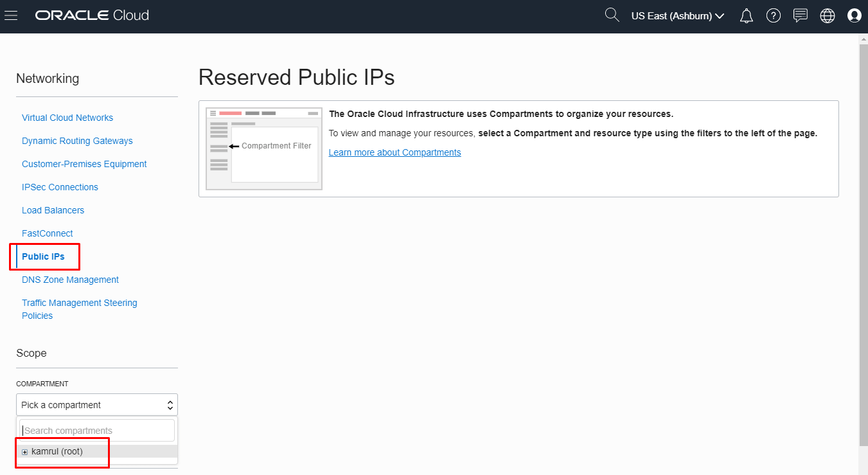Toggle the Pick a compartment dropdown

coord(97,405)
